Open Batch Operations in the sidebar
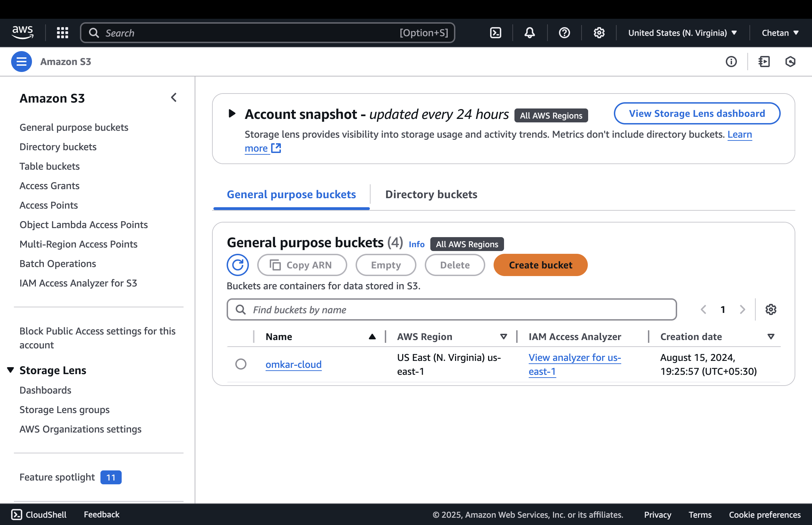 point(58,264)
